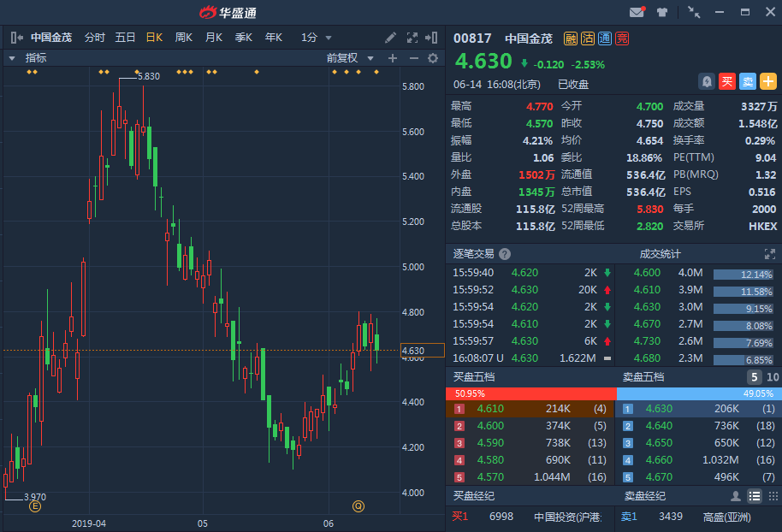Switch broker queue to list view

pos(754,496)
